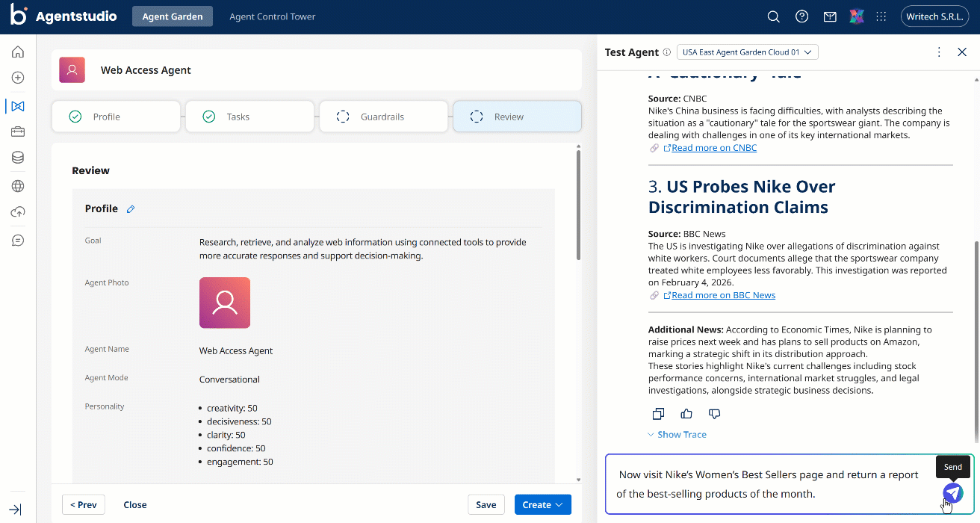Click the message input field
The width and height of the screenshot is (980, 523).
[769, 484]
